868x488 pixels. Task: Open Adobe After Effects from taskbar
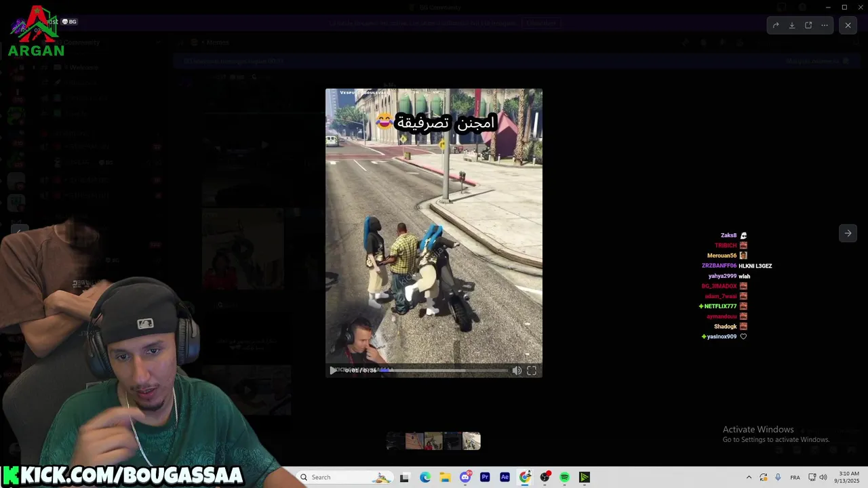(x=505, y=477)
